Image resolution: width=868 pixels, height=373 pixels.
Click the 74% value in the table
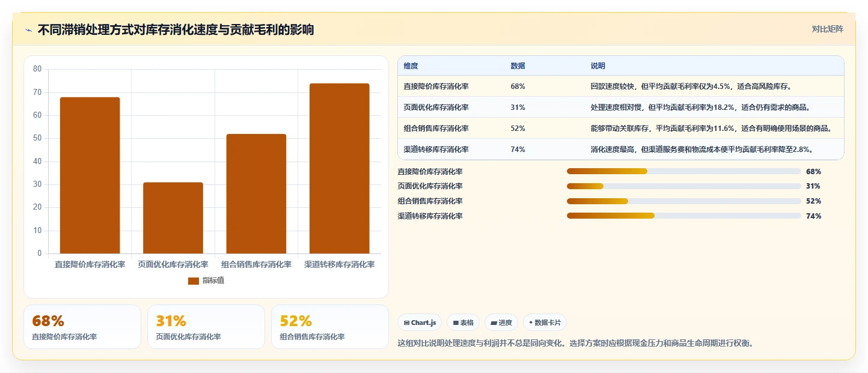point(518,150)
